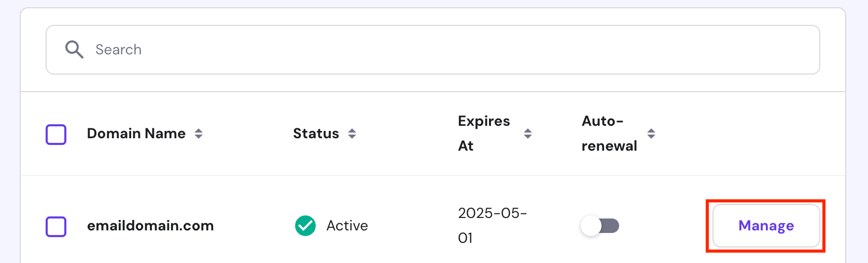Sort by Expires At using sort icon
This screenshot has width=868, height=263.
528,134
